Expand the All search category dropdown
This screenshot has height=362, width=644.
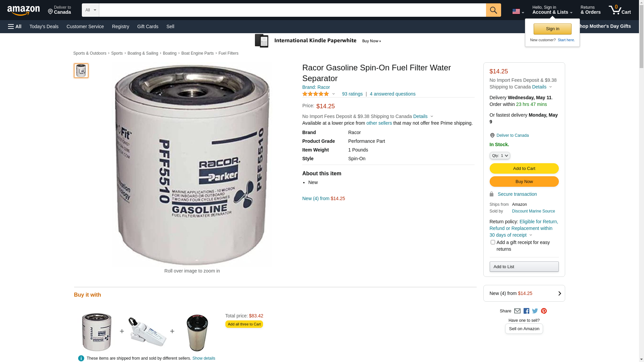(x=90, y=10)
